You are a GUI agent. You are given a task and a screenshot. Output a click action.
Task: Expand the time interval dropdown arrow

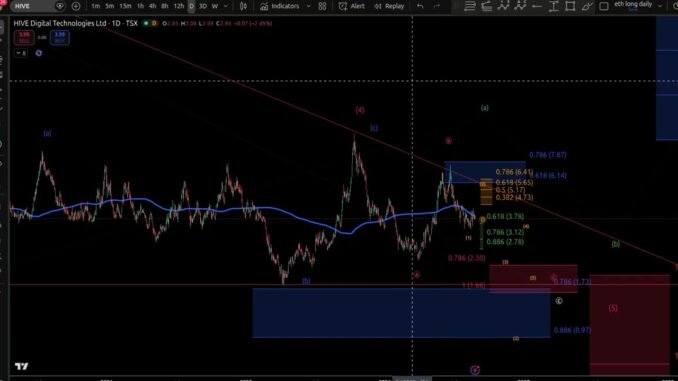tap(225, 6)
